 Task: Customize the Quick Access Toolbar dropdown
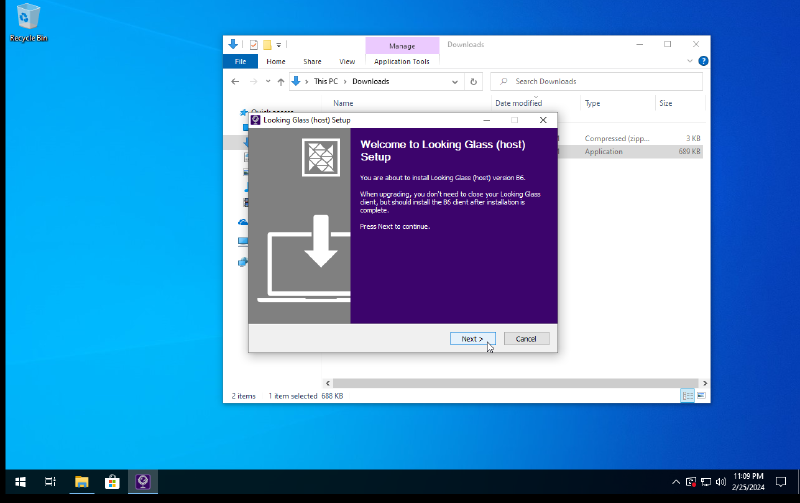279,45
